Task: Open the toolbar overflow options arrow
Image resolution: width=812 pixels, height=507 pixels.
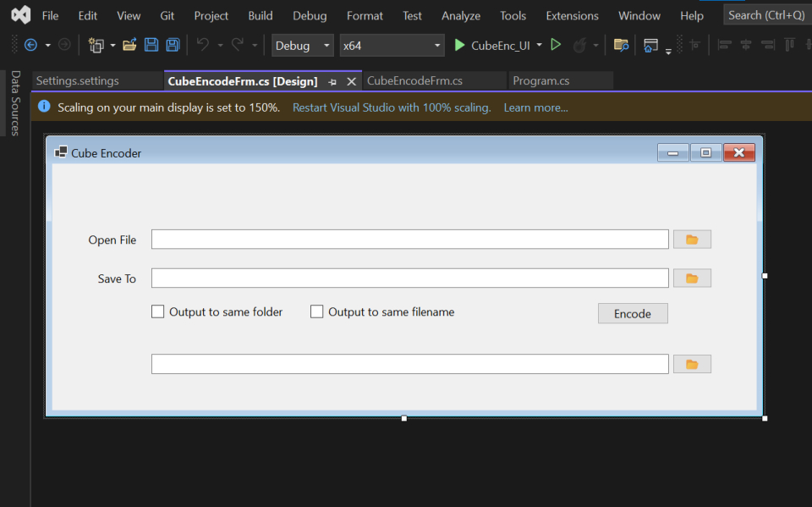Action: 668,52
